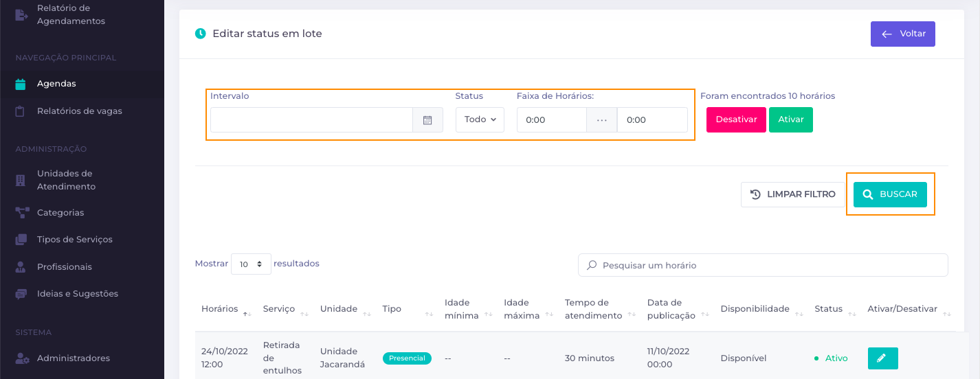Click the Agendas calendar icon

pos(21,84)
